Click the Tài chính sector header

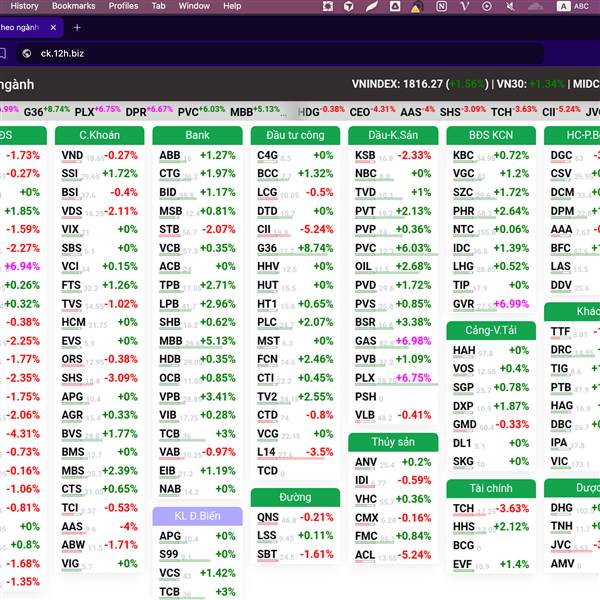(x=491, y=488)
